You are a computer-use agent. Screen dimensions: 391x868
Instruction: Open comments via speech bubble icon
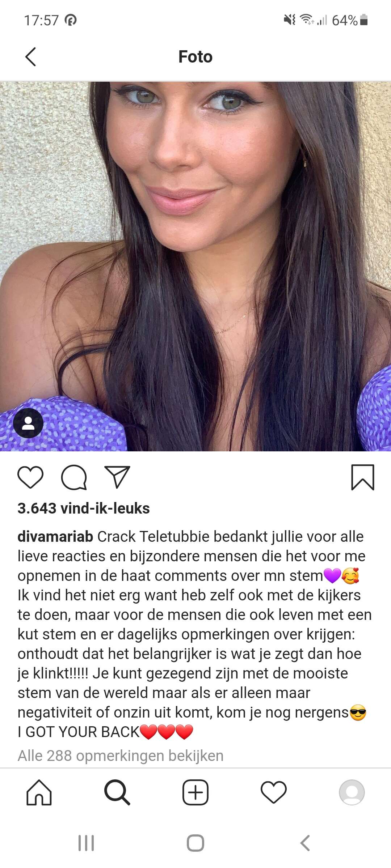(x=74, y=477)
